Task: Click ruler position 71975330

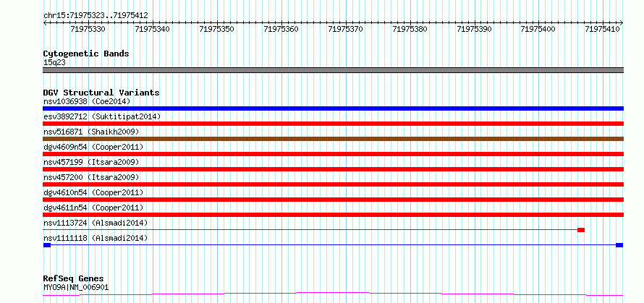Action: click(x=88, y=29)
